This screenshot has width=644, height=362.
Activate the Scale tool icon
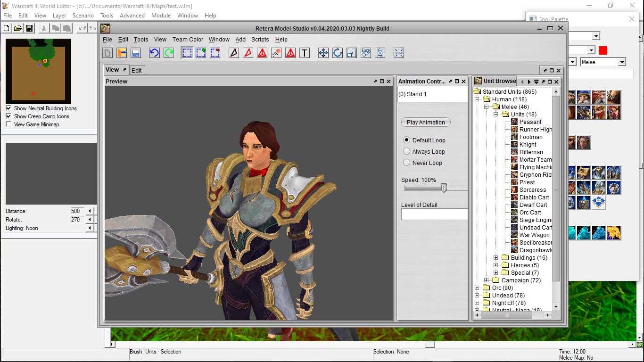352,53
